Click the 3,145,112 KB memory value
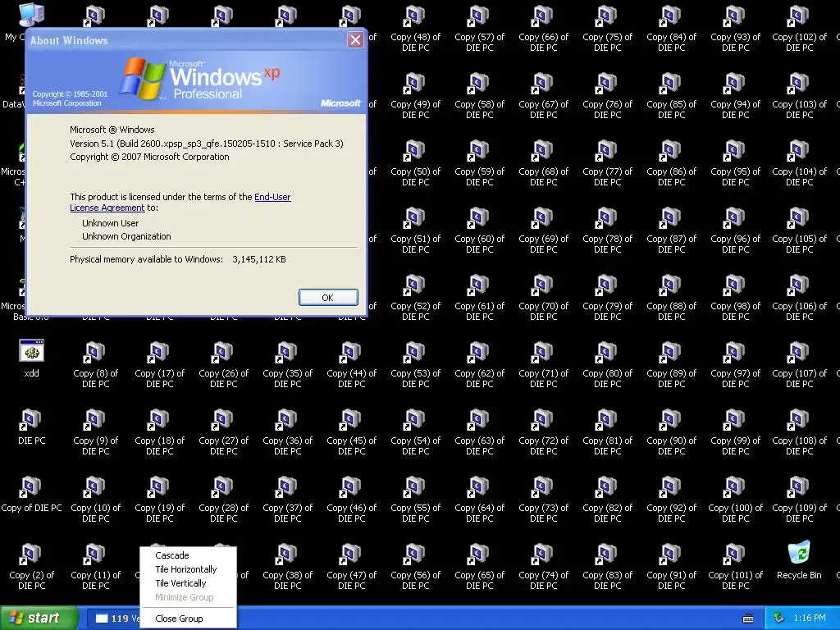Viewport: 840px width, 630px height. (x=259, y=259)
